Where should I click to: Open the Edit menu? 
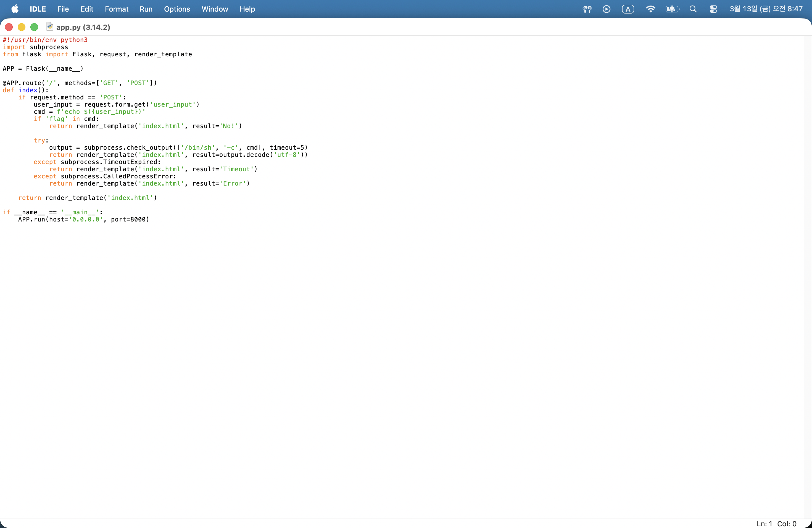tap(87, 9)
